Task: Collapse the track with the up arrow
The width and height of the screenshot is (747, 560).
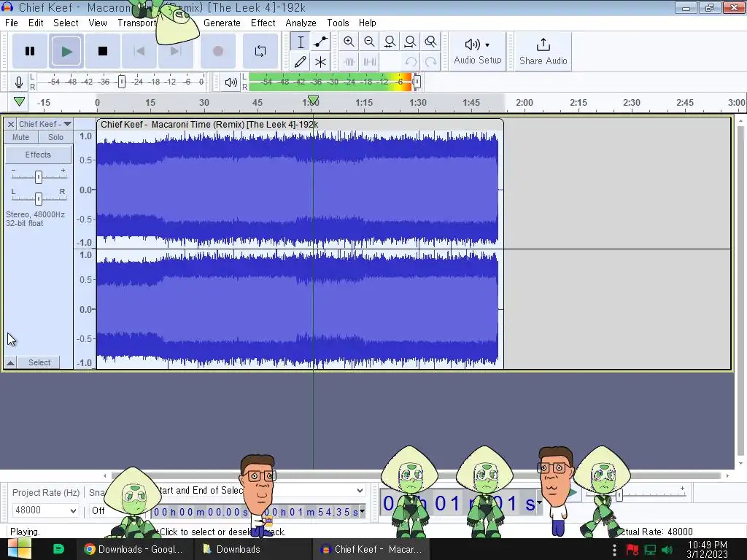Action: coord(10,362)
